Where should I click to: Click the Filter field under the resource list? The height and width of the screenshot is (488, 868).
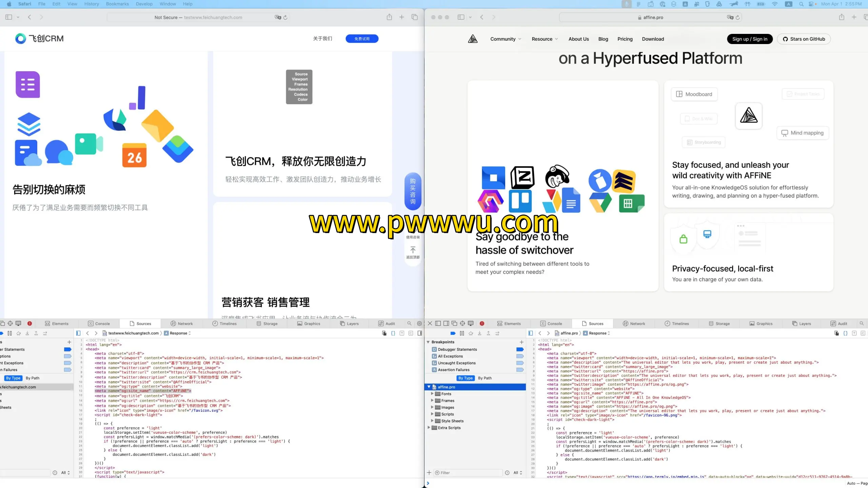point(468,472)
